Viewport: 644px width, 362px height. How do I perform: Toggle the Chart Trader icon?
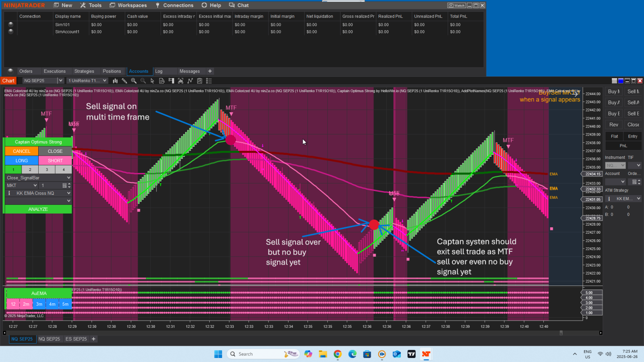tap(171, 81)
